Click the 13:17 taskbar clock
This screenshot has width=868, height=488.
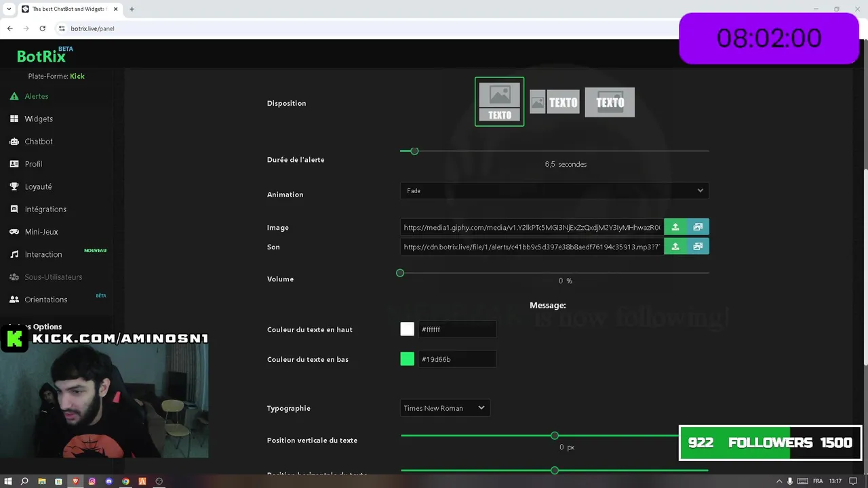coord(835,481)
